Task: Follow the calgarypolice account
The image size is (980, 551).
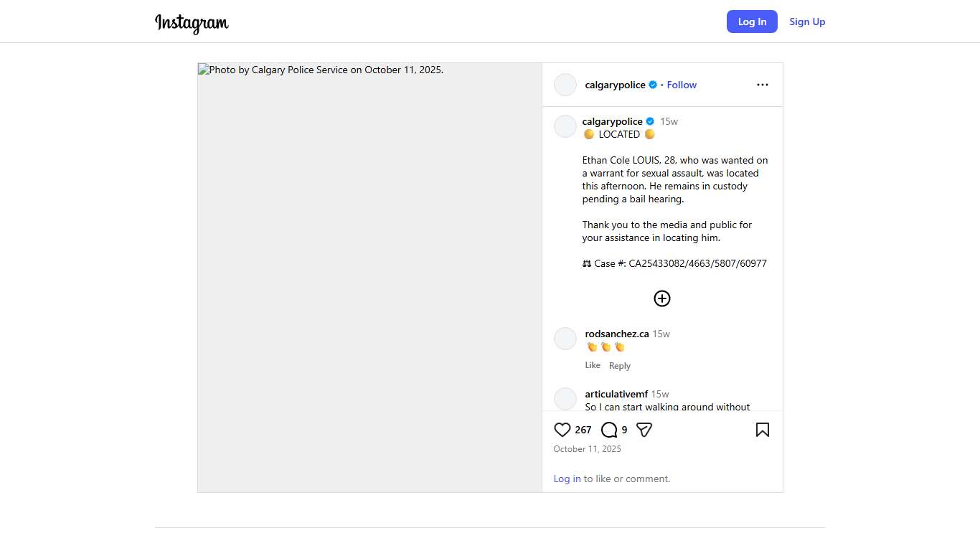Action: point(682,85)
